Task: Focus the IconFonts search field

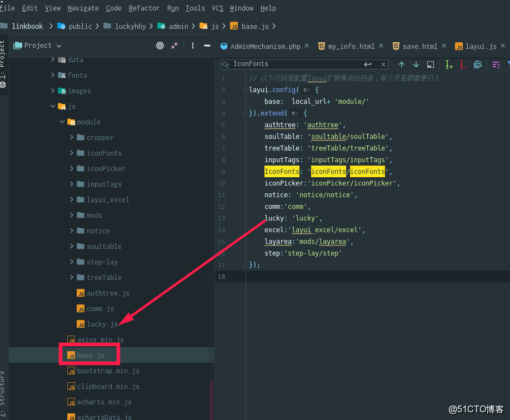Action: click(298, 64)
